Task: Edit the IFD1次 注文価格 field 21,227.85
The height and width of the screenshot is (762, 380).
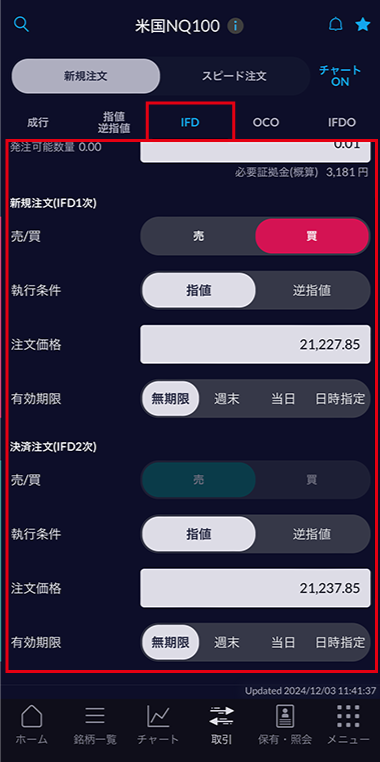Action: 255,345
